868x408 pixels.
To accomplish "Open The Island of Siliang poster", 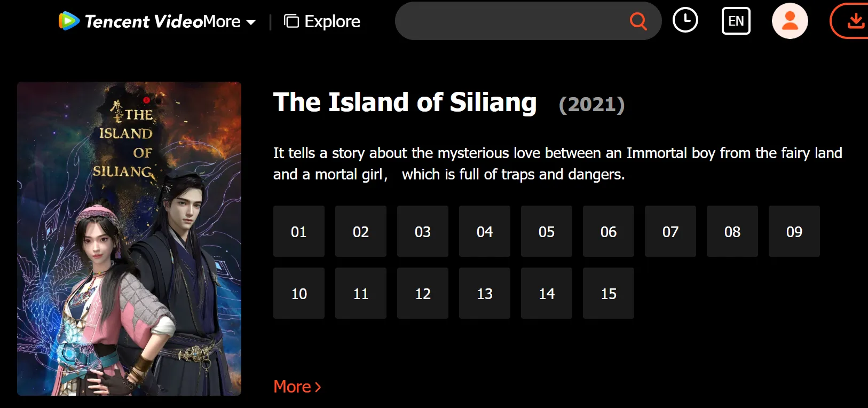I will tap(129, 239).
